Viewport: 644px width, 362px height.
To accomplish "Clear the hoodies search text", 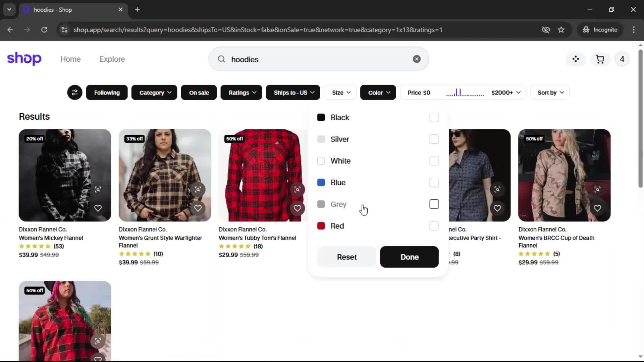I will click(417, 59).
